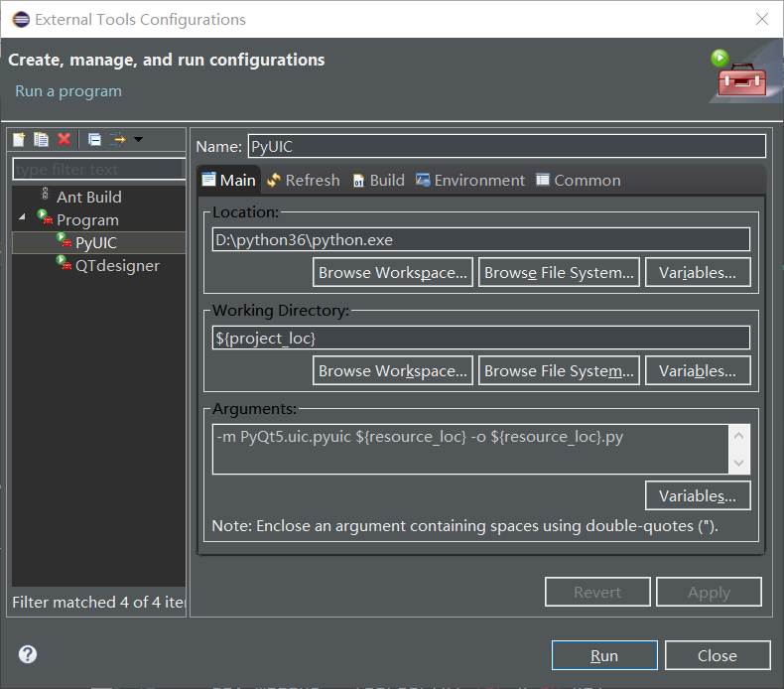Click the PyUIC item icon
Screen dimensions: 784x689
coord(64,239)
